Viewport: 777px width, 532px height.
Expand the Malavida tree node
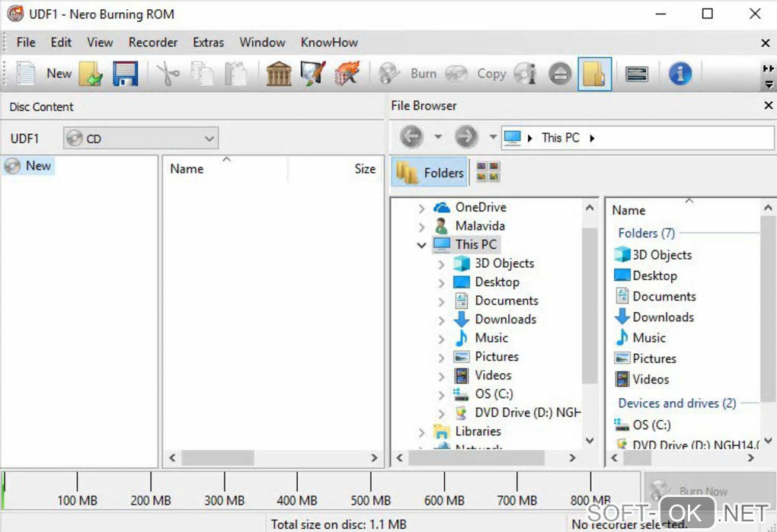pos(421,227)
